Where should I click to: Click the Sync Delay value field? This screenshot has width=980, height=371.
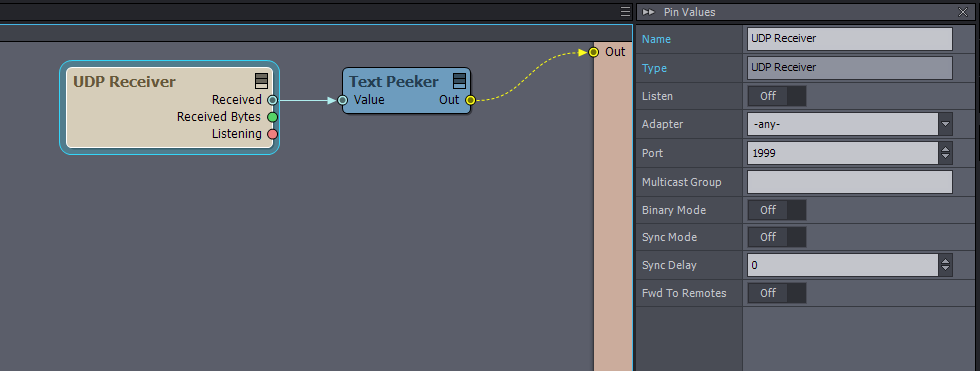(843, 265)
